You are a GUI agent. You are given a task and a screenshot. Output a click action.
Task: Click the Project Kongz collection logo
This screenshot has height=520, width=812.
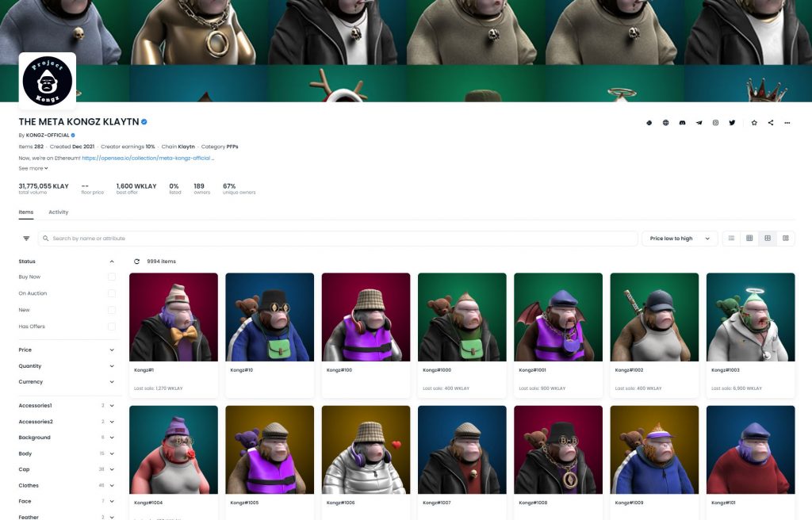pyautogui.click(x=47, y=81)
